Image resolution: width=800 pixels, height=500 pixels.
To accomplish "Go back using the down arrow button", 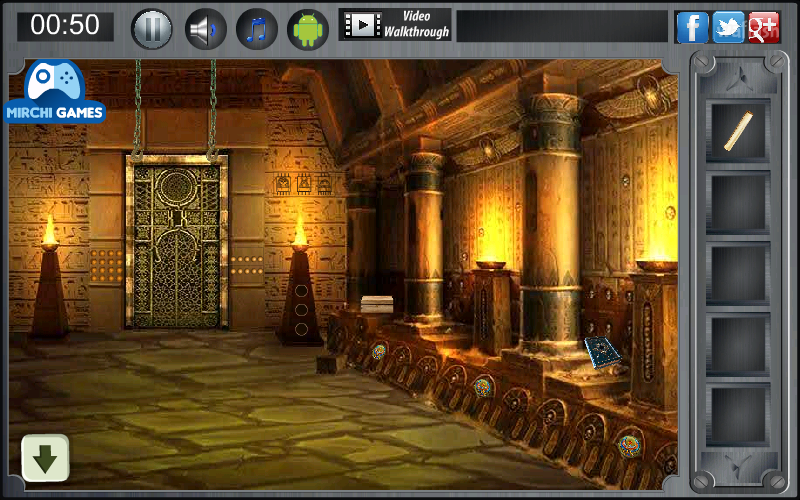I will click(x=45, y=458).
